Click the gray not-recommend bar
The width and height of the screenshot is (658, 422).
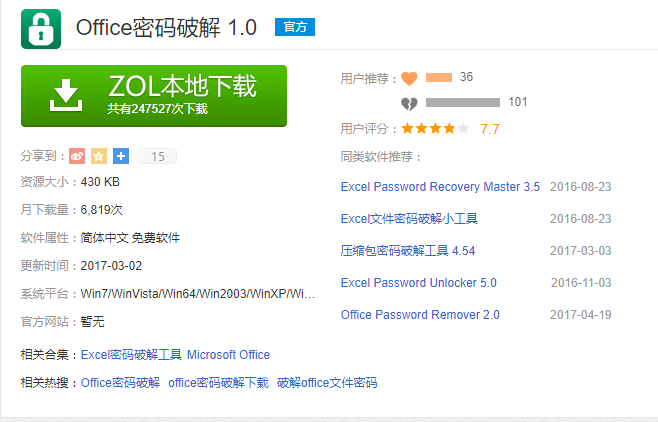point(463,102)
